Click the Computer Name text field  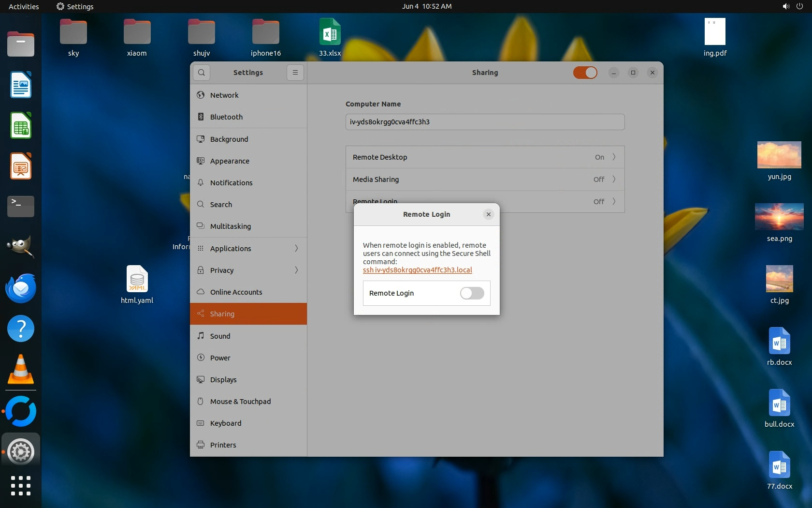pos(485,122)
